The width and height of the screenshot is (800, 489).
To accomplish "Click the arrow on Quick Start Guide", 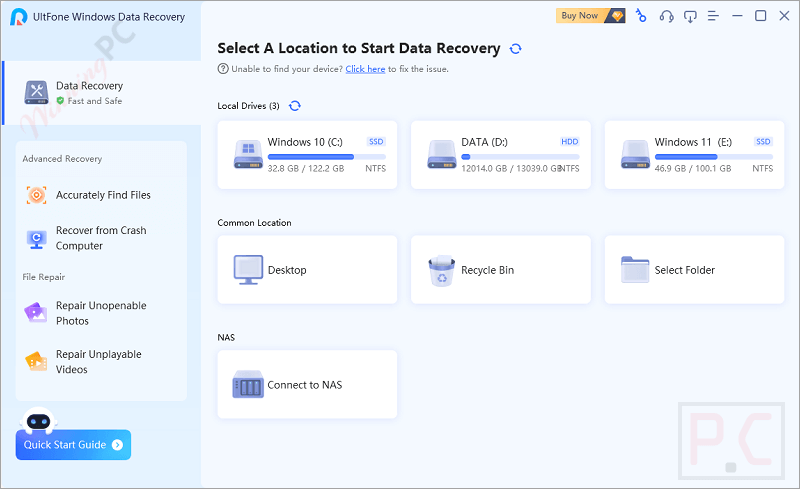I will pyautogui.click(x=117, y=445).
